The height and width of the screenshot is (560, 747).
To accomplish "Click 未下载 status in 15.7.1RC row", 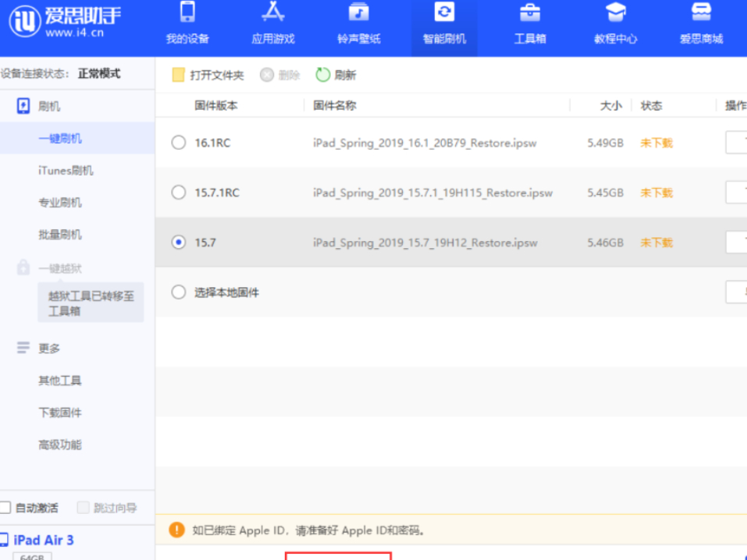I will pos(656,193).
